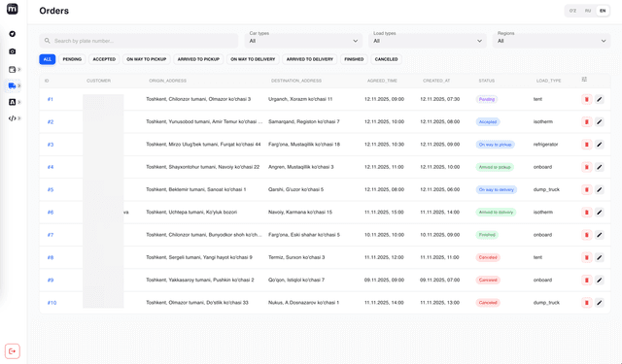Delete order #6 with trash icon

pyautogui.click(x=587, y=213)
